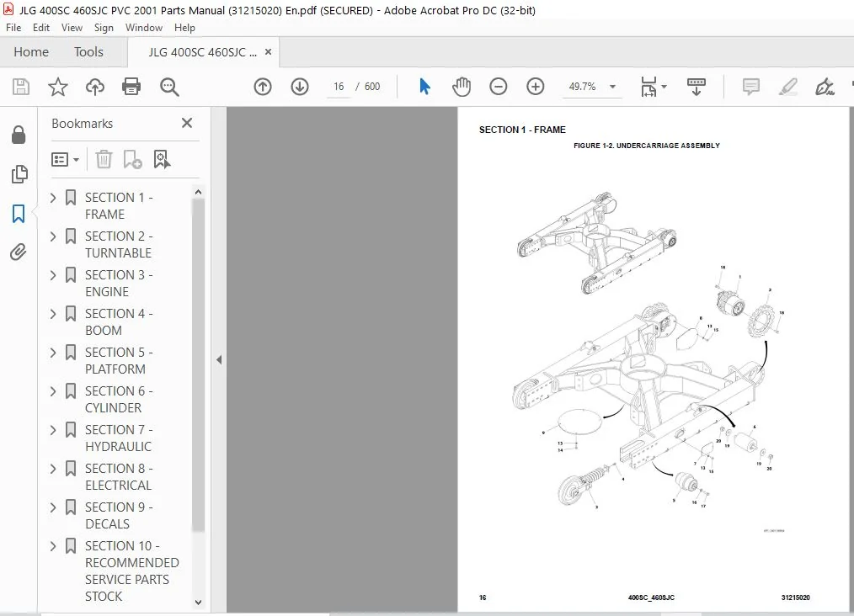
Task: Jump to SECTION 4 - BOOM bookmark
Action: pyautogui.click(x=118, y=321)
